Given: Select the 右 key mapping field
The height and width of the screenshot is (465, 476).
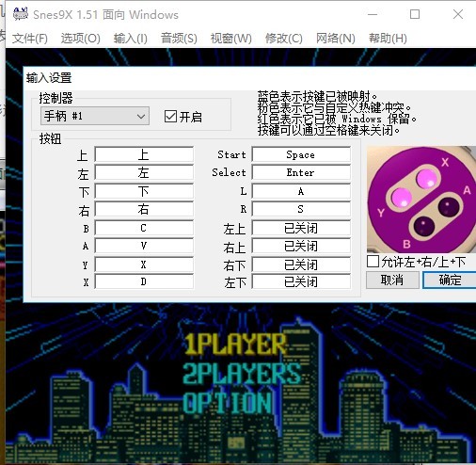Looking at the screenshot, I should (144, 209).
